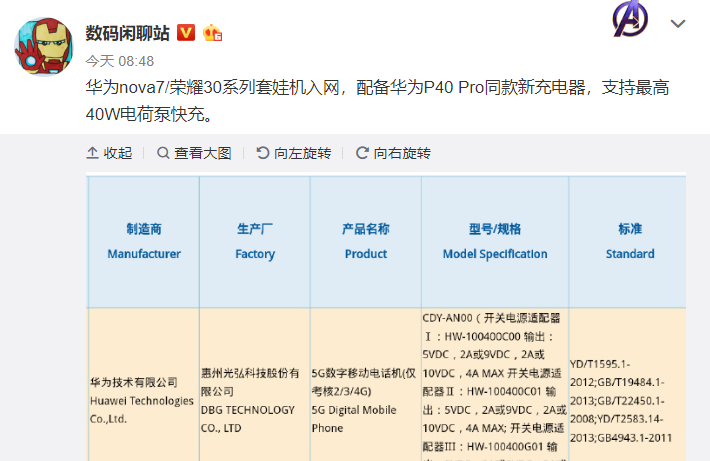710x461 pixels.
Task: Click the crown membership badge icon
Action: pyautogui.click(x=212, y=33)
